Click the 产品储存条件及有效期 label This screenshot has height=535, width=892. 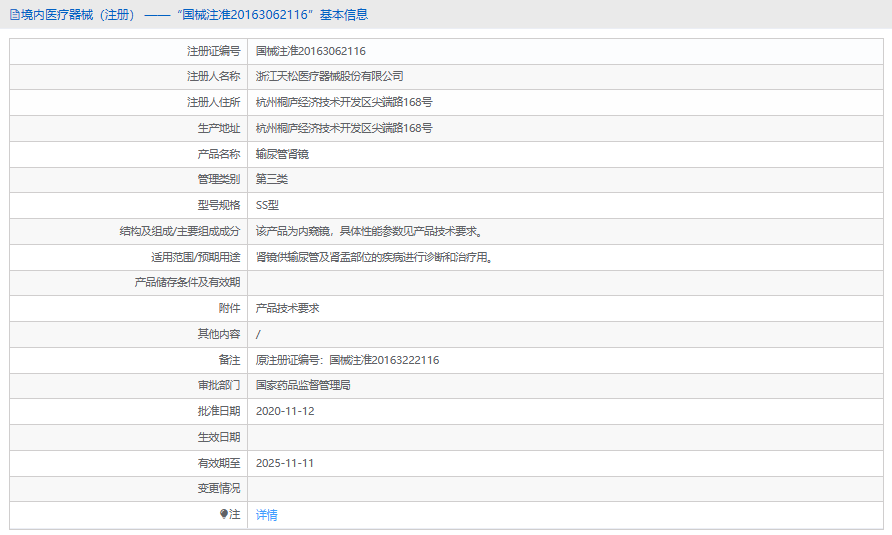(187, 282)
